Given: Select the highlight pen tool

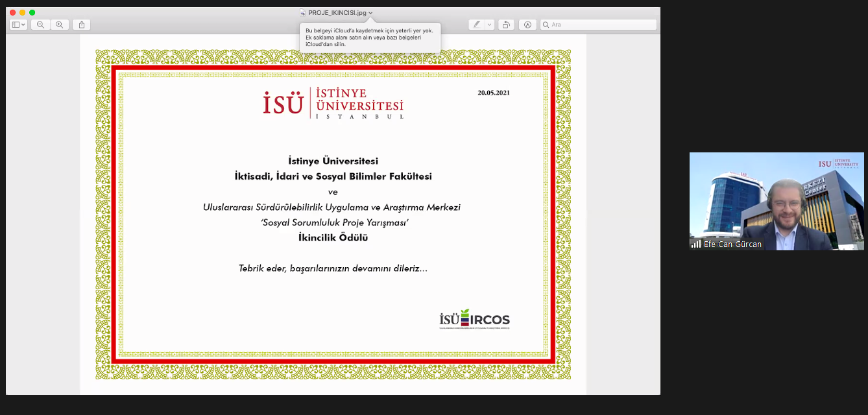Looking at the screenshot, I should click(x=476, y=25).
